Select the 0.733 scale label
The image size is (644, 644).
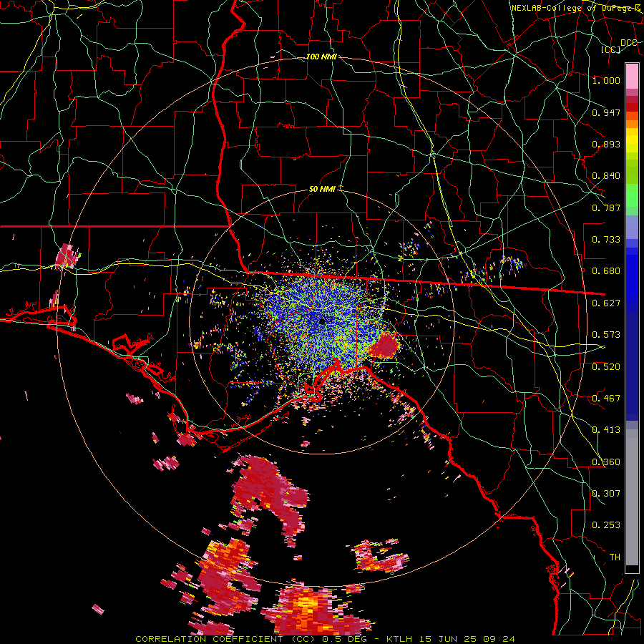click(606, 240)
